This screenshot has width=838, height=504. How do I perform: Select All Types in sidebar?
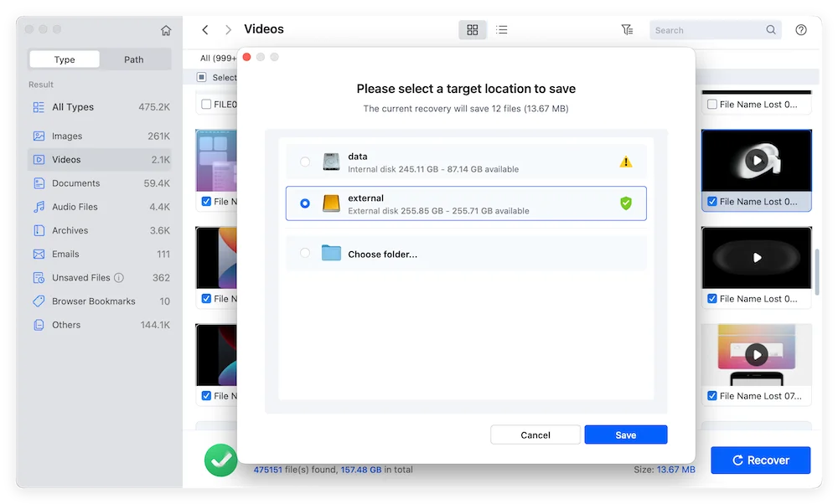100,107
